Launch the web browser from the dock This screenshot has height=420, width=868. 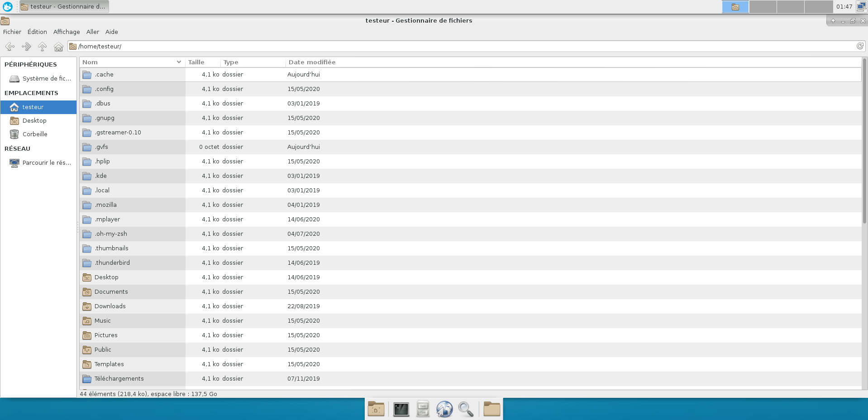(x=444, y=409)
